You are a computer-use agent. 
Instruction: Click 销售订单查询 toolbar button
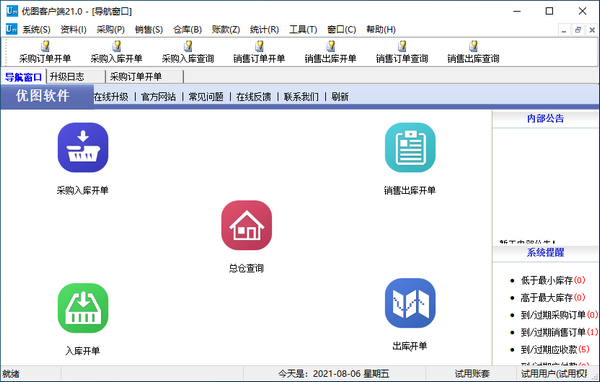point(402,52)
